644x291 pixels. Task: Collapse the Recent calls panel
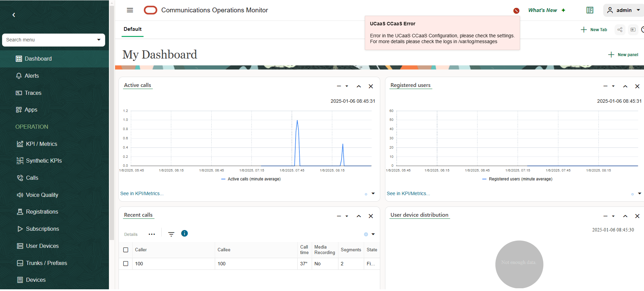359,216
